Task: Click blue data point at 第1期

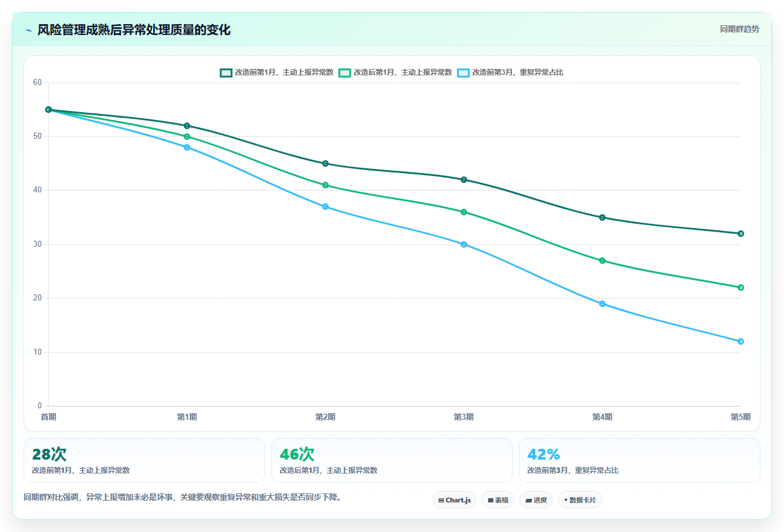Action: [187, 147]
